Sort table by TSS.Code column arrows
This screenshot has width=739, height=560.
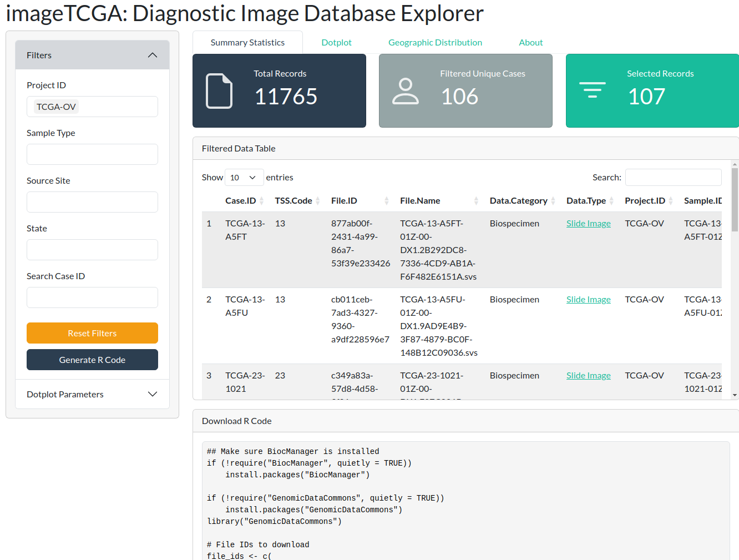(318, 201)
